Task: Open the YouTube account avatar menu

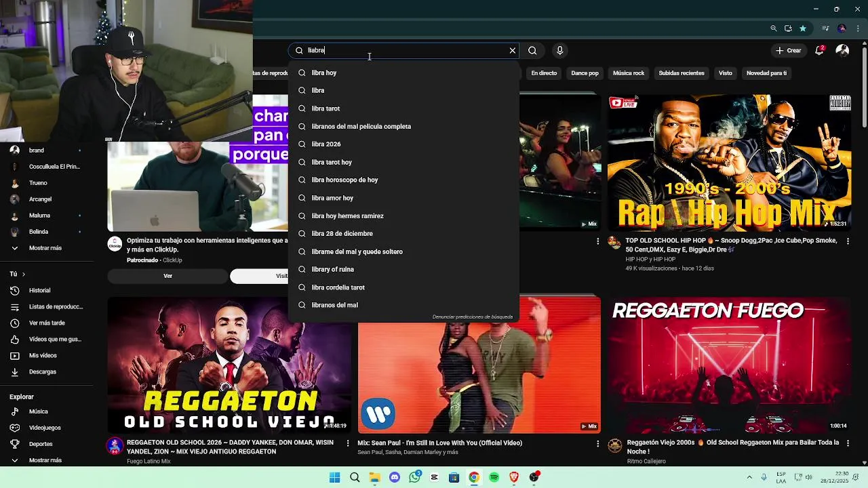Action: (x=842, y=50)
